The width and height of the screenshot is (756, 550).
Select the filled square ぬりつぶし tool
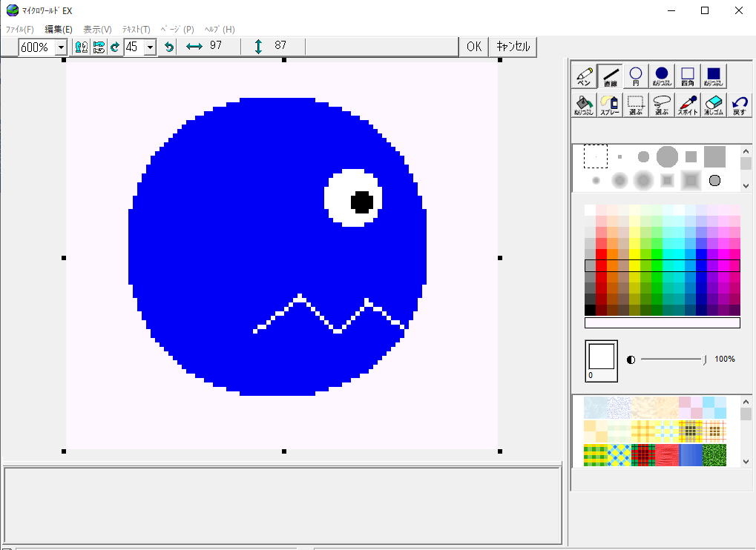coord(714,76)
